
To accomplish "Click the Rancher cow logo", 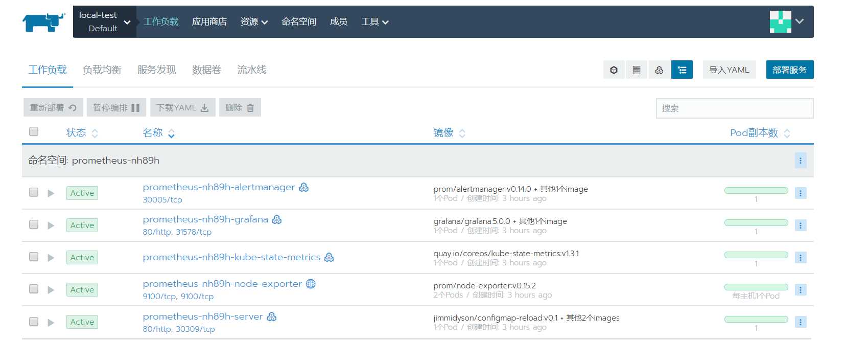I will pyautogui.click(x=44, y=22).
